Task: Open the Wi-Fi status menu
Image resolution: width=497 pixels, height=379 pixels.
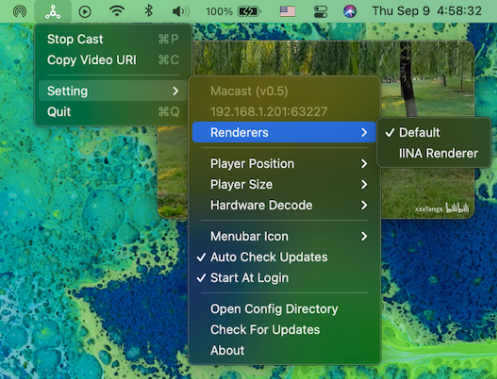Action: pos(117,11)
